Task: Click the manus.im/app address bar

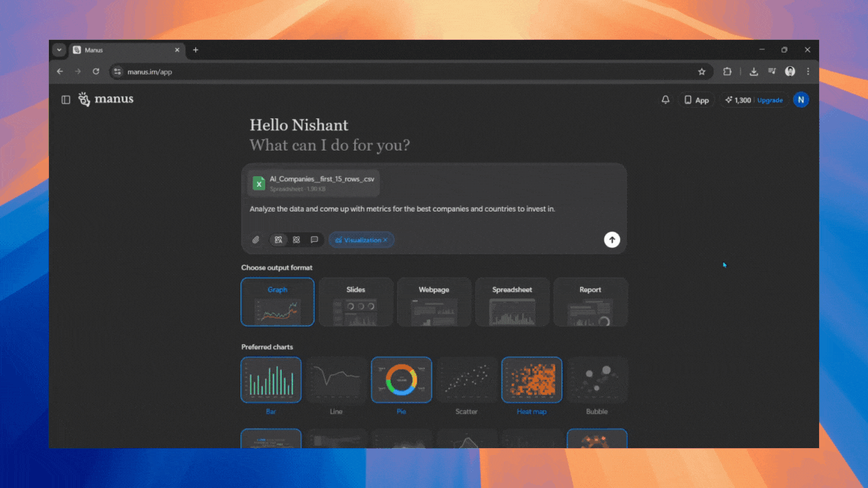Action: pyautogui.click(x=410, y=72)
